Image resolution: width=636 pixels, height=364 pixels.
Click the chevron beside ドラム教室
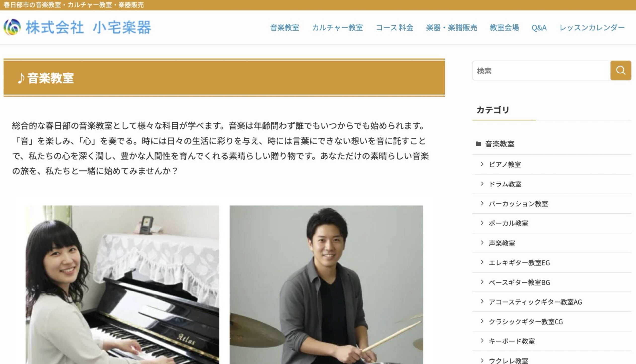click(482, 184)
